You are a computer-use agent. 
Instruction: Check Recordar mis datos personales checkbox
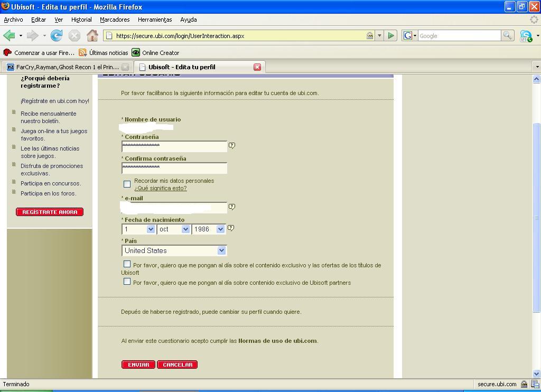pos(127,184)
